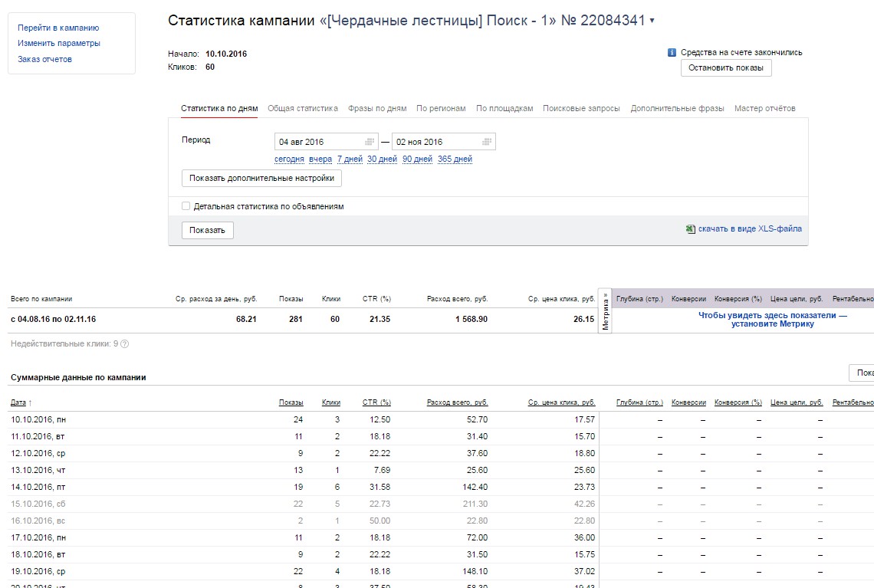Toggle Детальная статистика по объявлениям checkbox
Image resolution: width=874 pixels, height=588 pixels.
(186, 206)
